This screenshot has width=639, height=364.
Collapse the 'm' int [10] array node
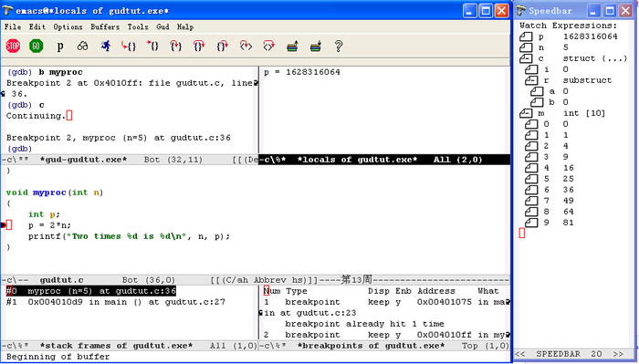(x=526, y=114)
